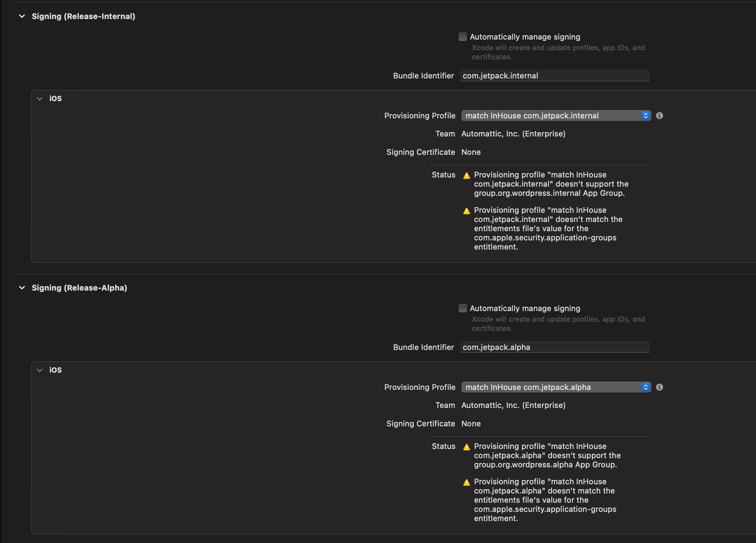Click info icon beside jetpack.internal provisioning profile
The height and width of the screenshot is (543, 756).
659,116
